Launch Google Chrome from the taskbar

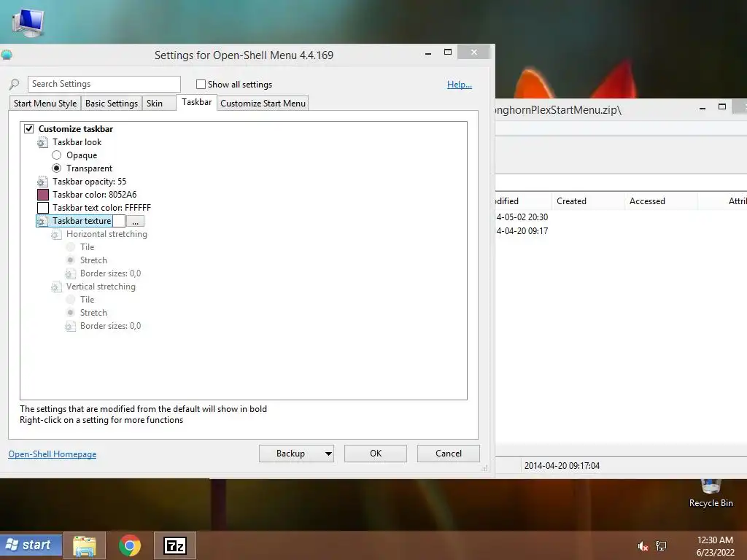130,545
